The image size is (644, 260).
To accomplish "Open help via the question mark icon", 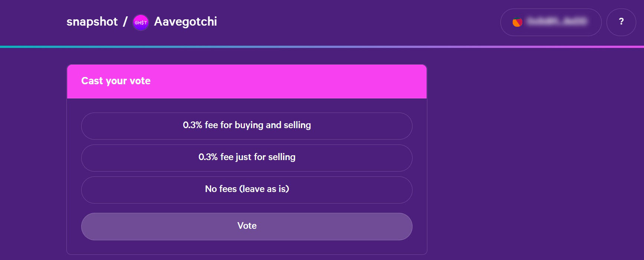I will [x=621, y=22].
